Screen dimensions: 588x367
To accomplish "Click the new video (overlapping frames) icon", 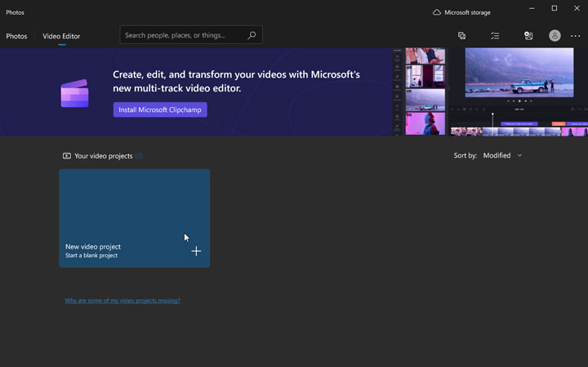I will click(x=461, y=36).
